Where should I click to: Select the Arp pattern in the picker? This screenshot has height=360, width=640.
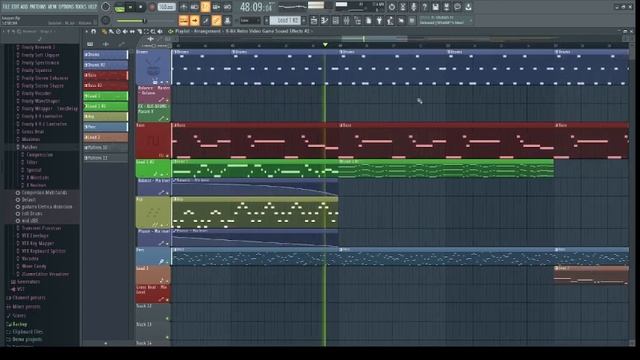coord(106,117)
